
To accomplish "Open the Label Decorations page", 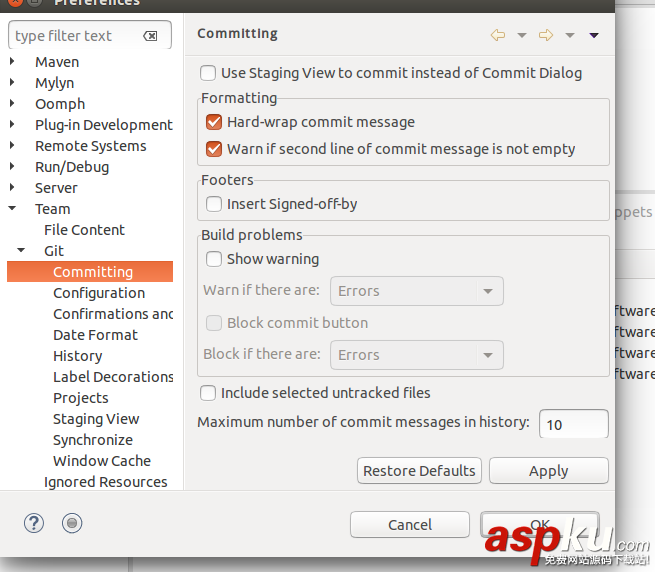I will tap(113, 377).
